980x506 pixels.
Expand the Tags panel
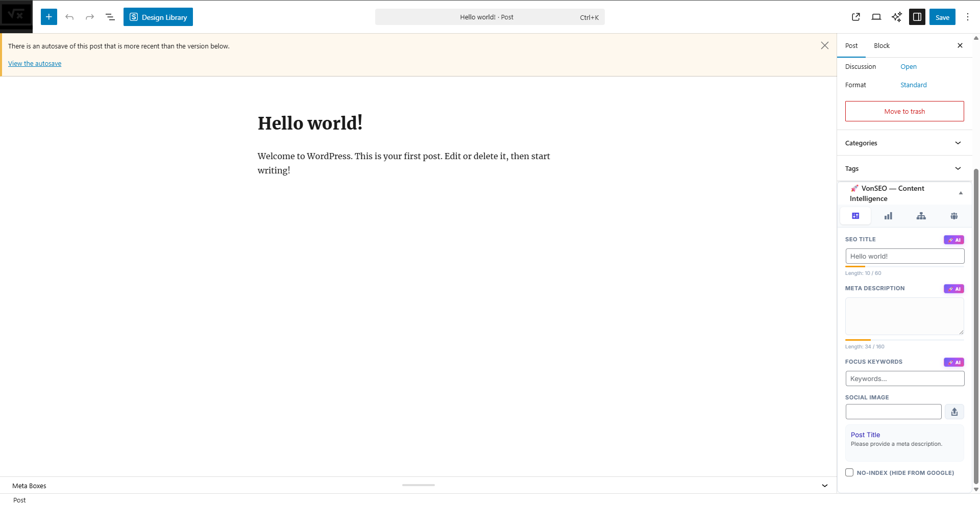pos(904,168)
